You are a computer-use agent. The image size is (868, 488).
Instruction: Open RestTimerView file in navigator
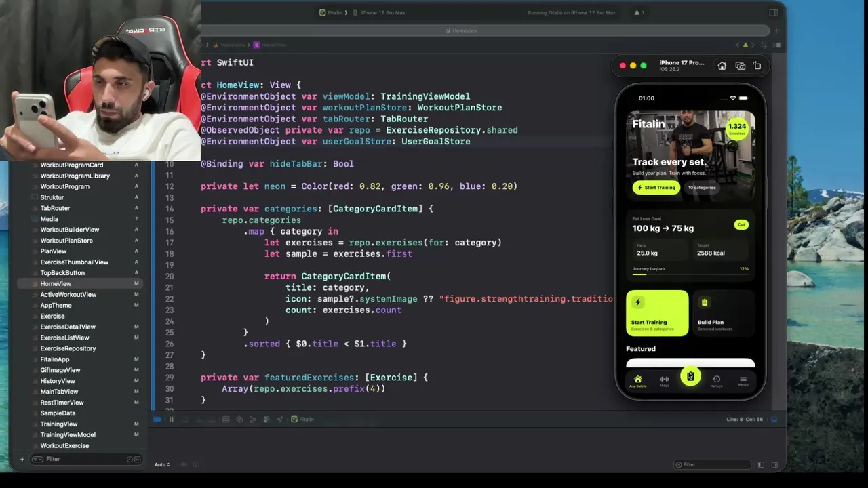tap(62, 403)
